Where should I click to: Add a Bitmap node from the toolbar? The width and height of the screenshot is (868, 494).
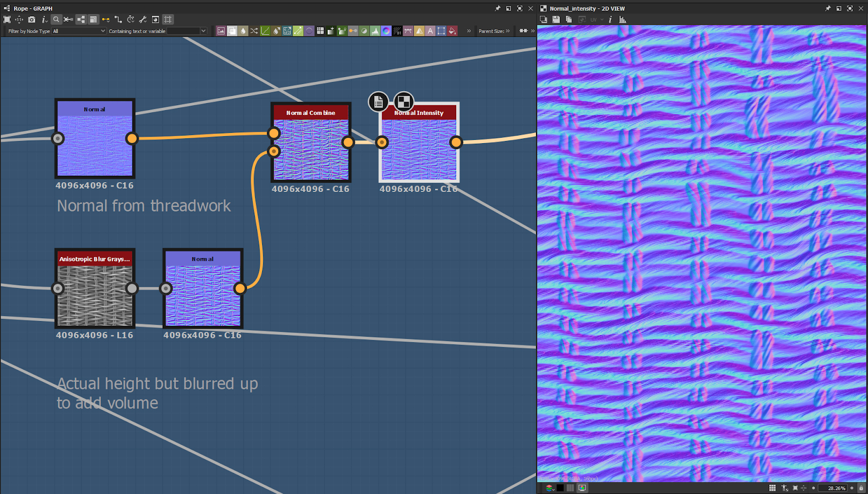click(x=221, y=31)
